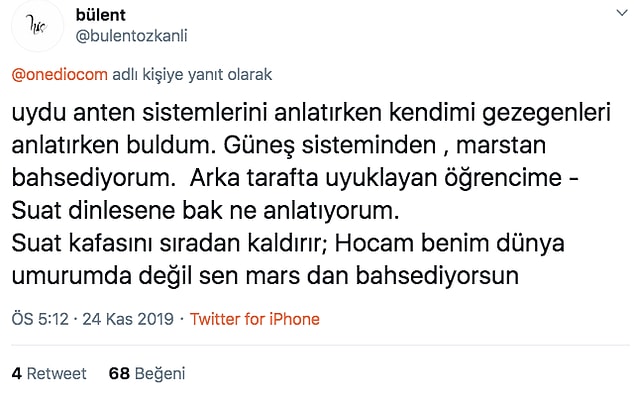Click the ÖS 5:12 timestamp
Image resolution: width=635 pixels, height=393 pixels.
click(x=40, y=319)
